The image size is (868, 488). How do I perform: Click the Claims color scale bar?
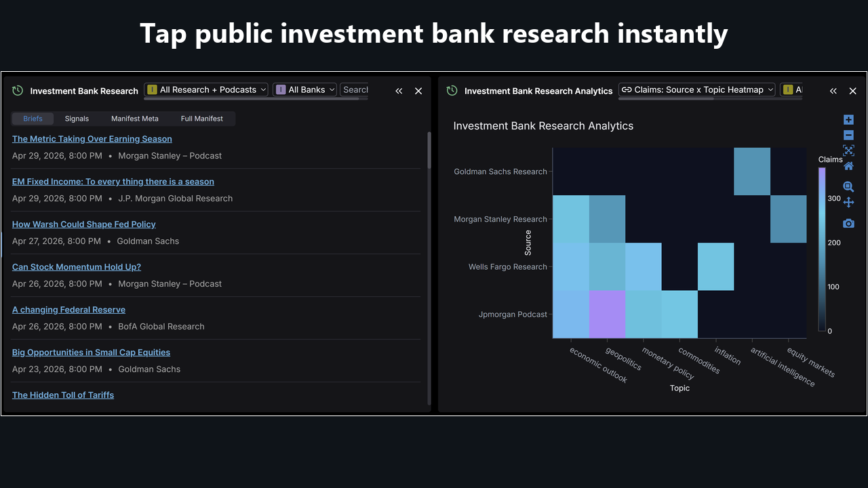point(822,249)
